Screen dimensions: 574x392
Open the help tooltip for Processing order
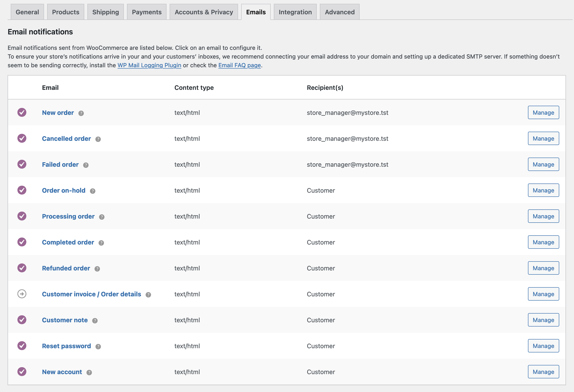pyautogui.click(x=101, y=217)
